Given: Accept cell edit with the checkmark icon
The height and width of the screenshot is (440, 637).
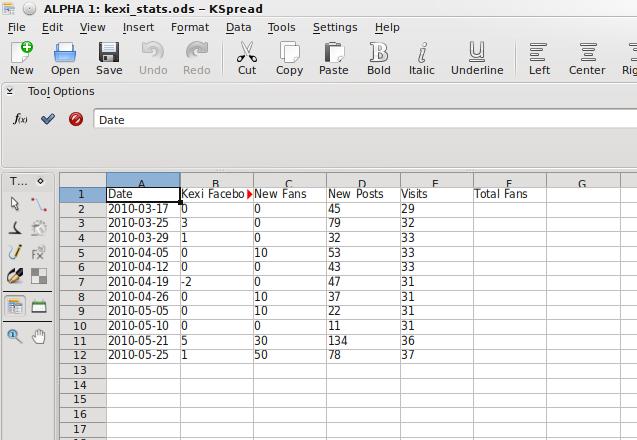Looking at the screenshot, I should (x=48, y=119).
